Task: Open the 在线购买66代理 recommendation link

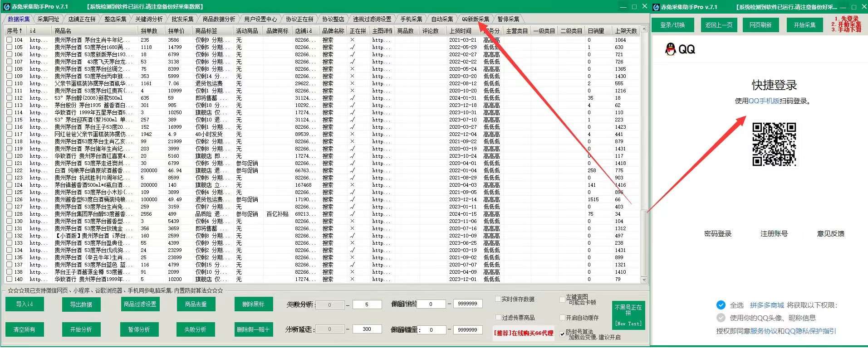Action: pos(524,333)
